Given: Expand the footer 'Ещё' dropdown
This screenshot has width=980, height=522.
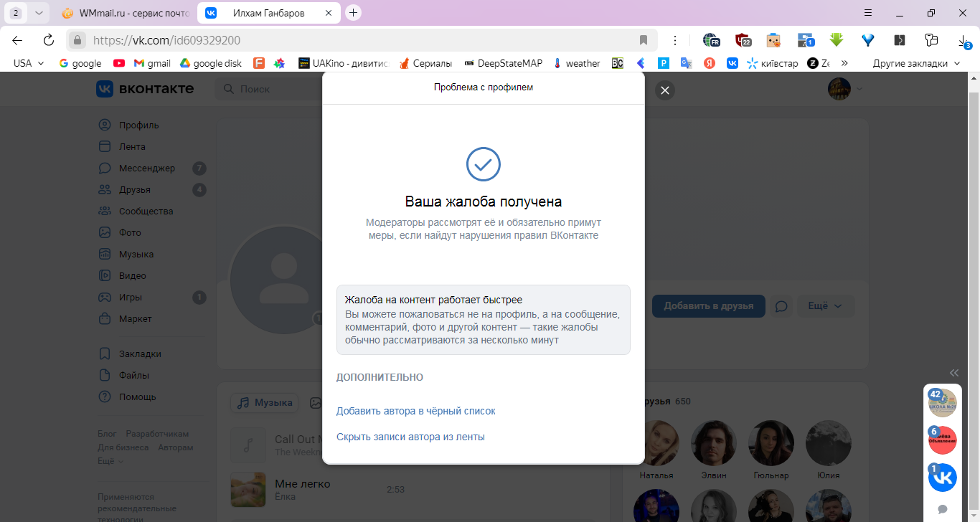Looking at the screenshot, I should pos(110,461).
